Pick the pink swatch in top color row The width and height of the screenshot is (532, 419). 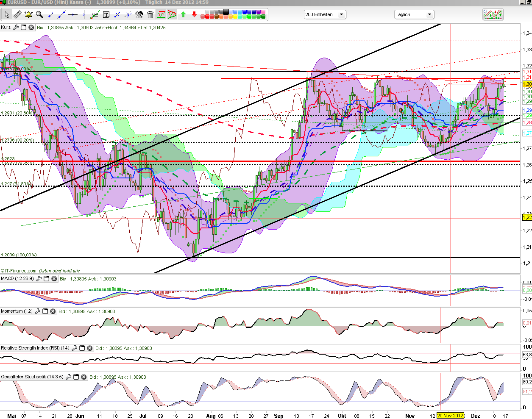point(263,12)
